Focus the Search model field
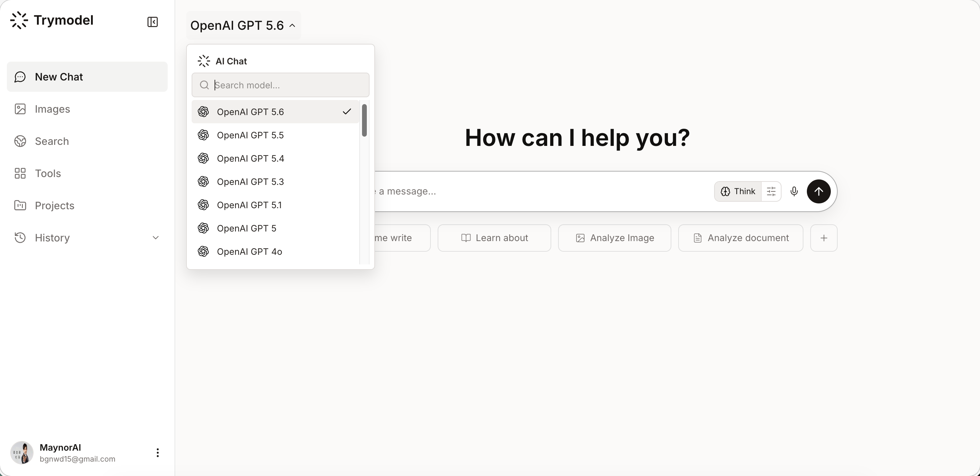Viewport: 980px width, 476px height. (280, 85)
